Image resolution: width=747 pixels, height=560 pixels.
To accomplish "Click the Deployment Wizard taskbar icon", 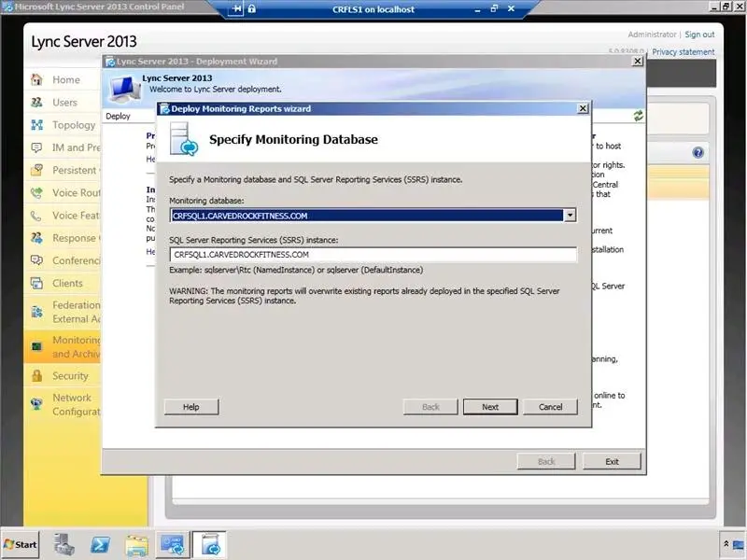I will (x=209, y=544).
